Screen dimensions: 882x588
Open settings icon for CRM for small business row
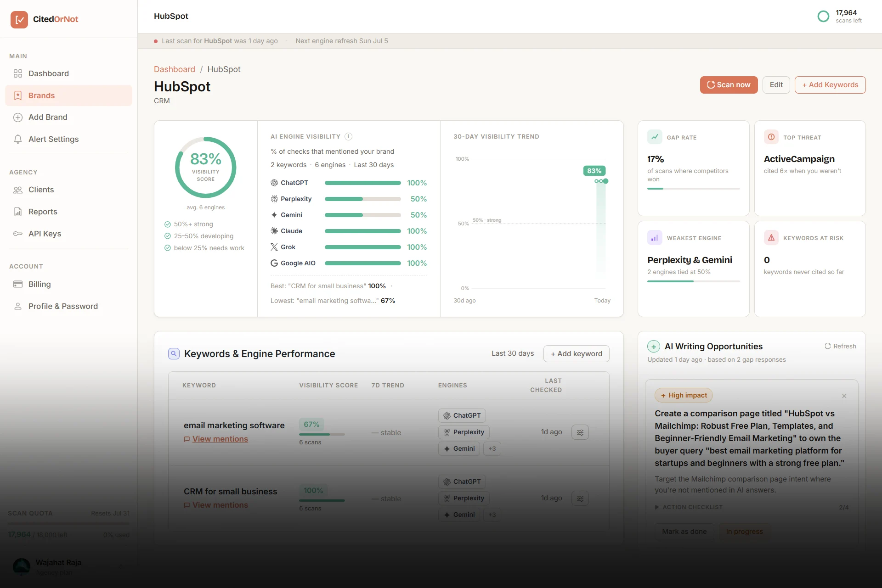580,498
